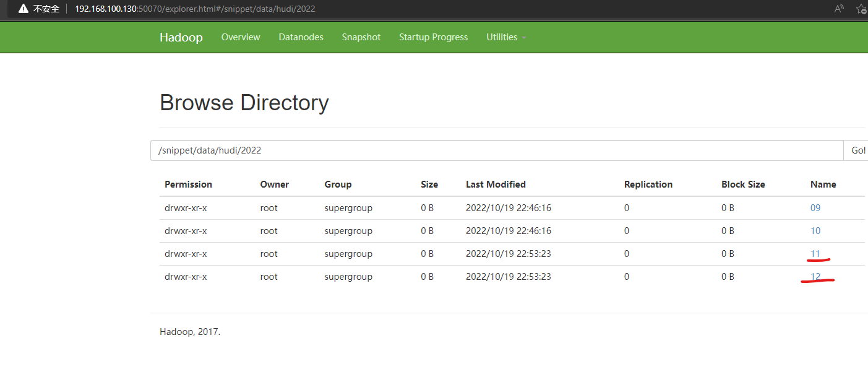The height and width of the screenshot is (369, 868).
Task: Click the add to favorites star icon
Action: click(x=861, y=9)
